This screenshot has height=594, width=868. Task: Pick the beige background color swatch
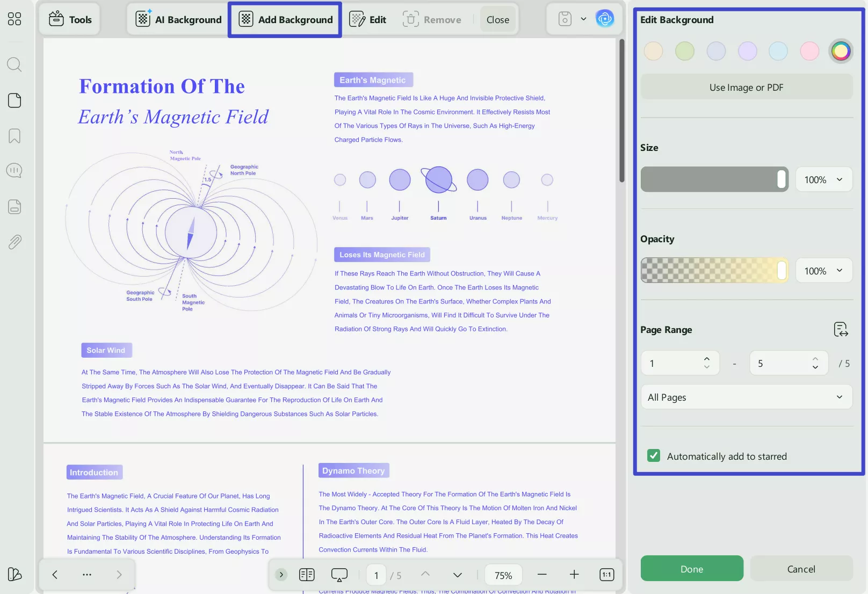[653, 51]
